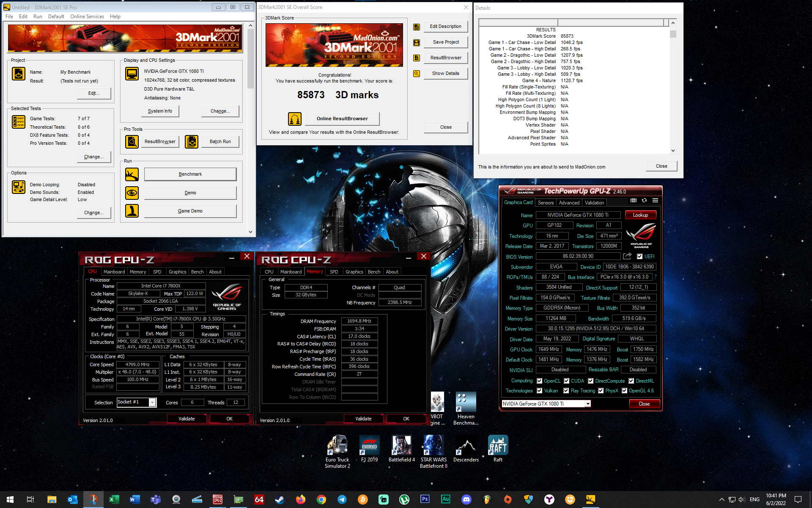Click the Batch Run icon in Pro Tools

pyautogui.click(x=192, y=141)
